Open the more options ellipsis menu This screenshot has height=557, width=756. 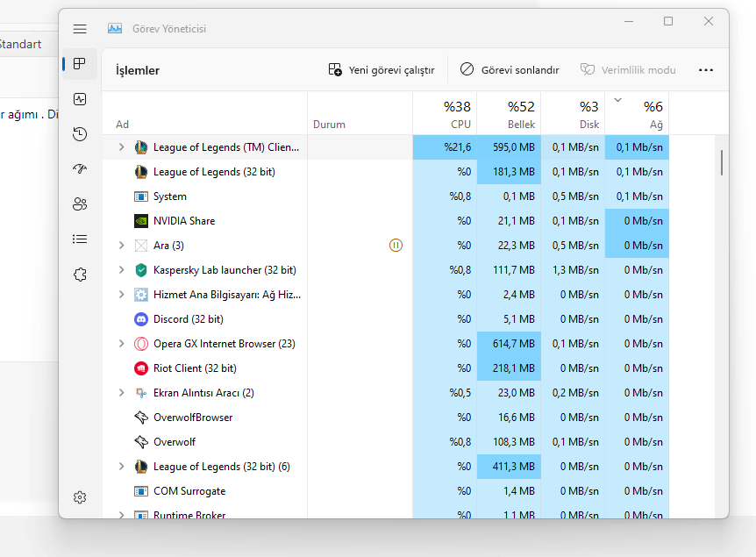[x=706, y=70]
